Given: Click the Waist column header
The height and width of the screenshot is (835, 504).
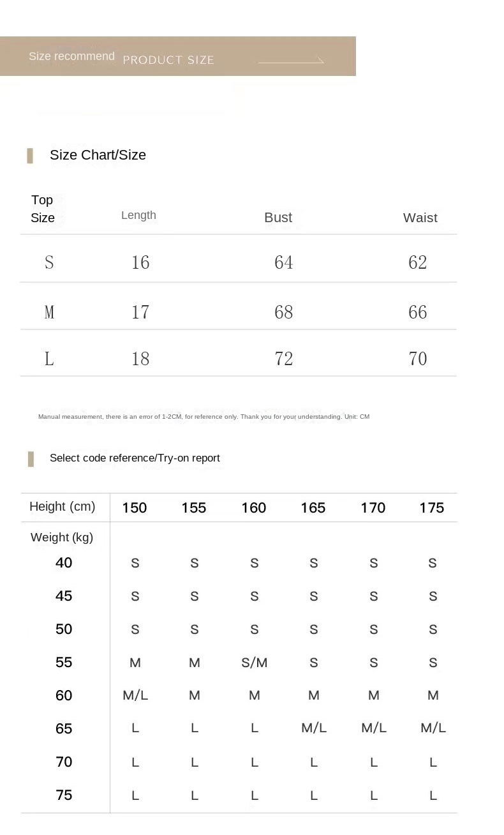Looking at the screenshot, I should click(420, 218).
